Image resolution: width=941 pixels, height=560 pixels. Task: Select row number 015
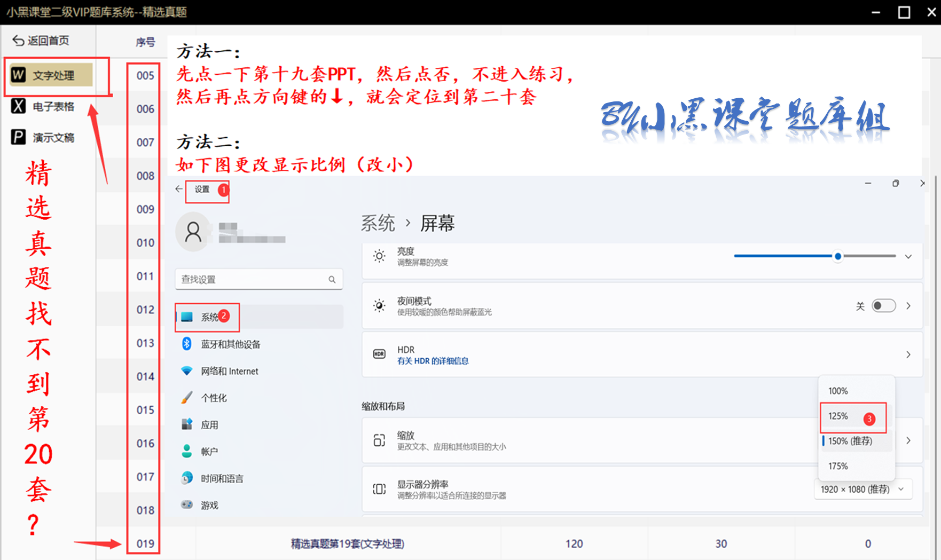point(145,410)
